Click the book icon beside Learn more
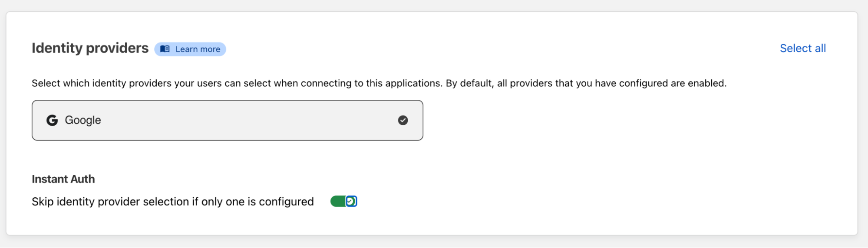The height and width of the screenshot is (248, 868). (x=165, y=49)
